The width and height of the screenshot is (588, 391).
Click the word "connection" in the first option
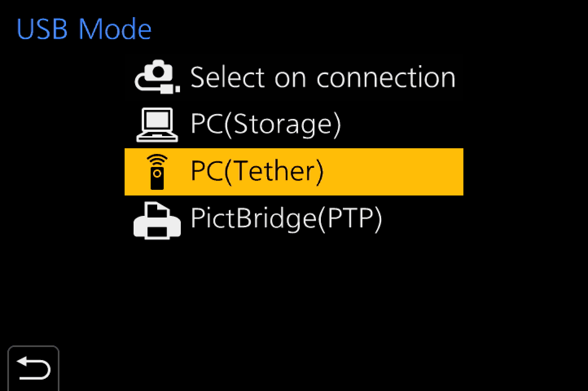[x=386, y=77]
